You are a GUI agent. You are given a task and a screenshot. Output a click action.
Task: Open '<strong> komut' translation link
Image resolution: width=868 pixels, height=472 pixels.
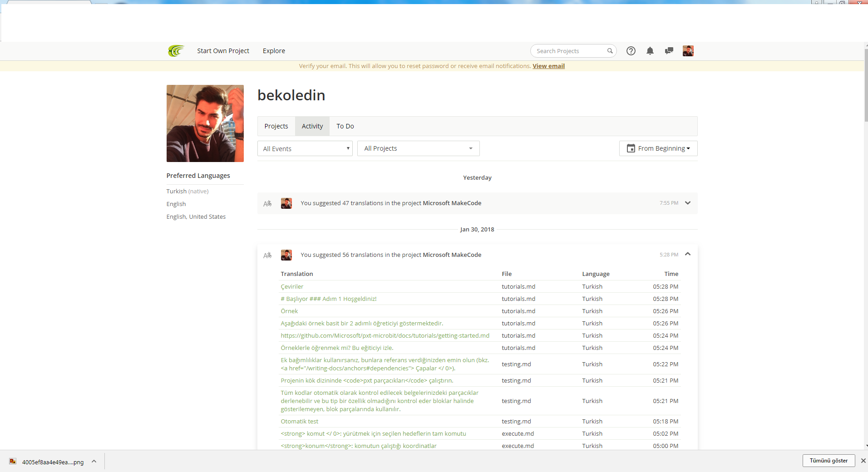373,433
